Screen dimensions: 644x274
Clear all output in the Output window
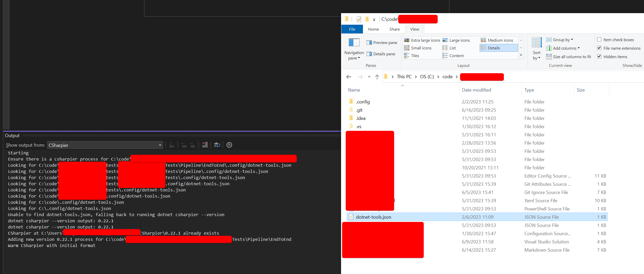(x=205, y=145)
